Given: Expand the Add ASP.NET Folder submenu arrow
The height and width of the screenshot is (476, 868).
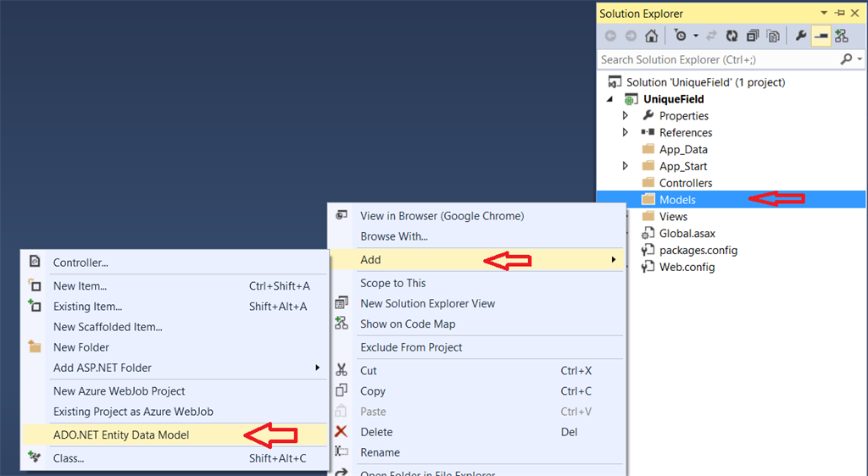Looking at the screenshot, I should point(317,368).
